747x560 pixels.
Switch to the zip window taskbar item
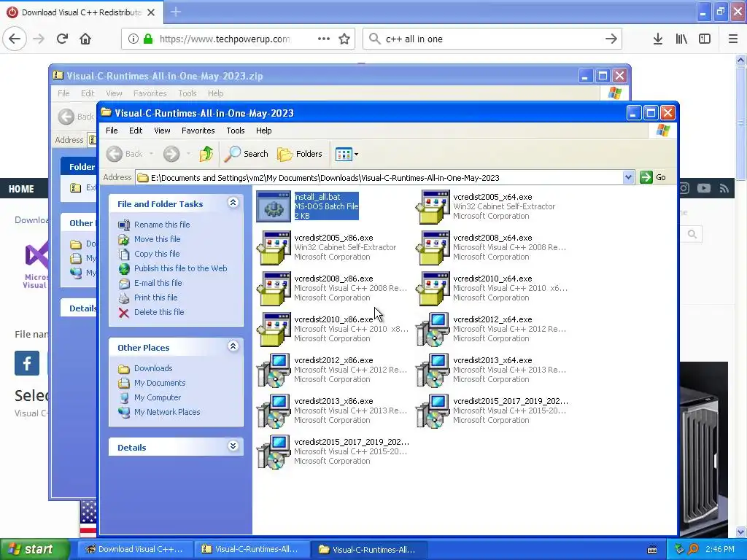pyautogui.click(x=252, y=549)
